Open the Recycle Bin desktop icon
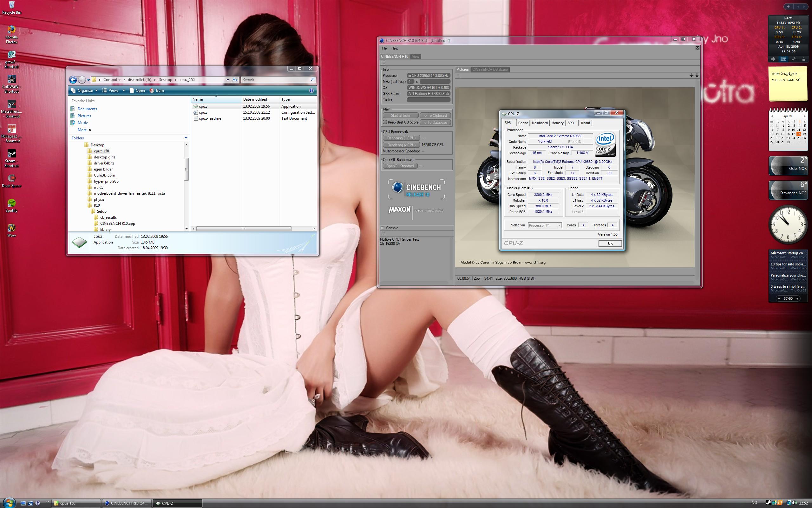The height and width of the screenshot is (508, 812). (x=11, y=7)
